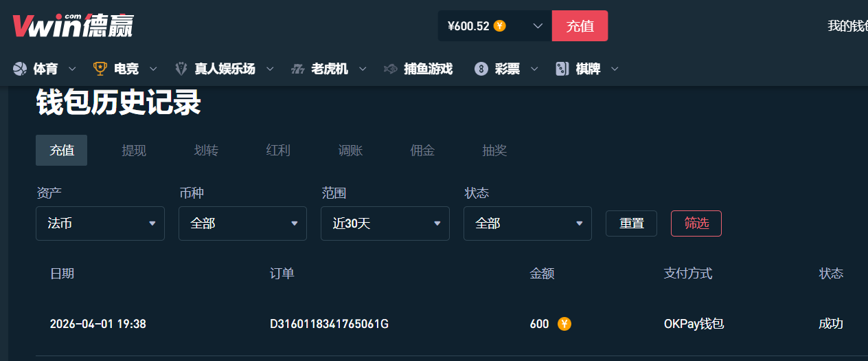Click the chess and cards dice icon

(562, 69)
